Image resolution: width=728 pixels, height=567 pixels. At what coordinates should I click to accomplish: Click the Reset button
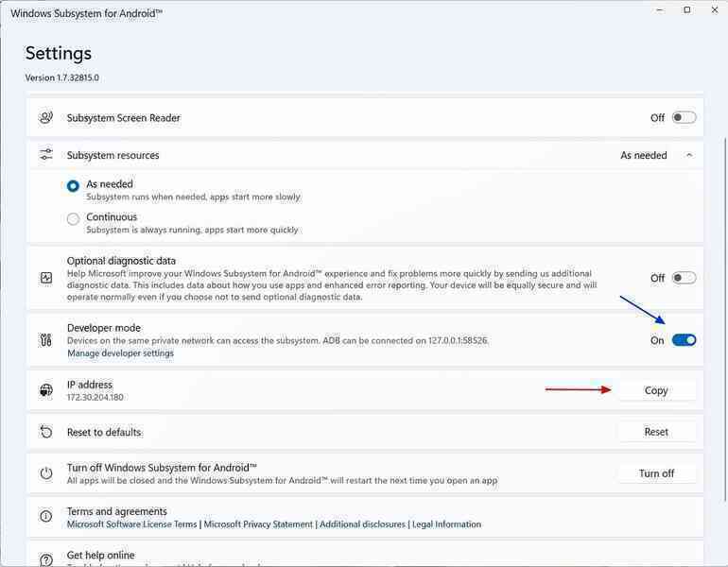coord(656,432)
